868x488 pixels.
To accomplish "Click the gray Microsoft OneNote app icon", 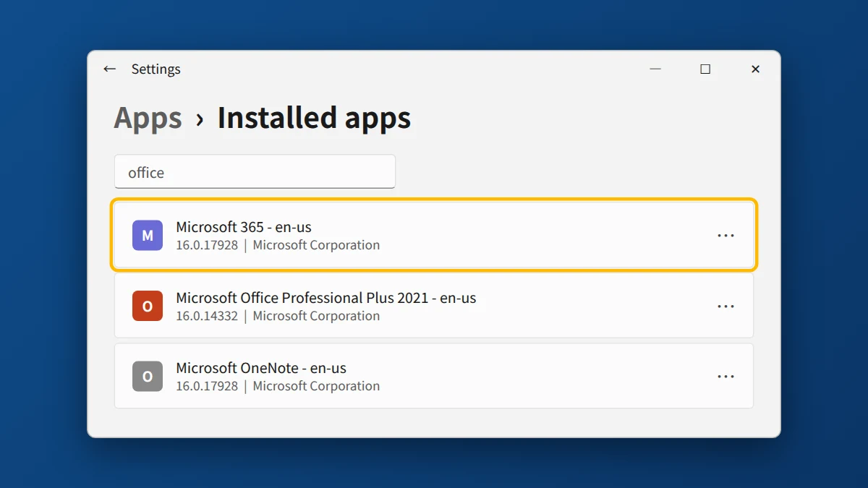I will [148, 376].
